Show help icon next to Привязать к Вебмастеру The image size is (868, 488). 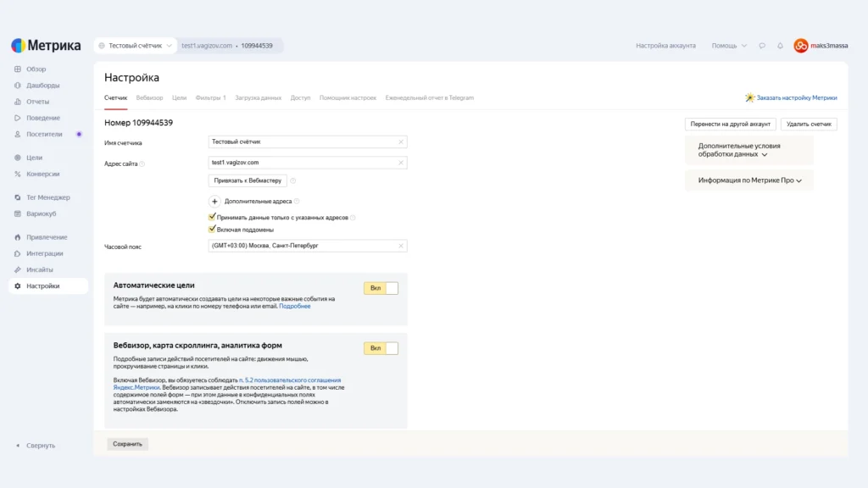(292, 180)
